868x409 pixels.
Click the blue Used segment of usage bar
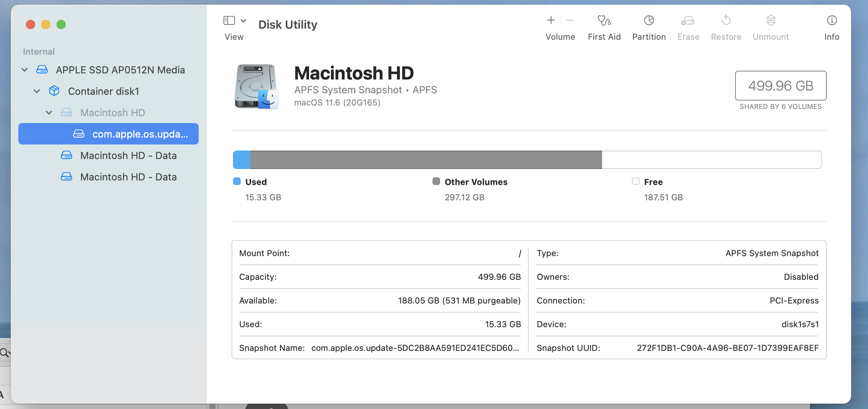pos(242,160)
